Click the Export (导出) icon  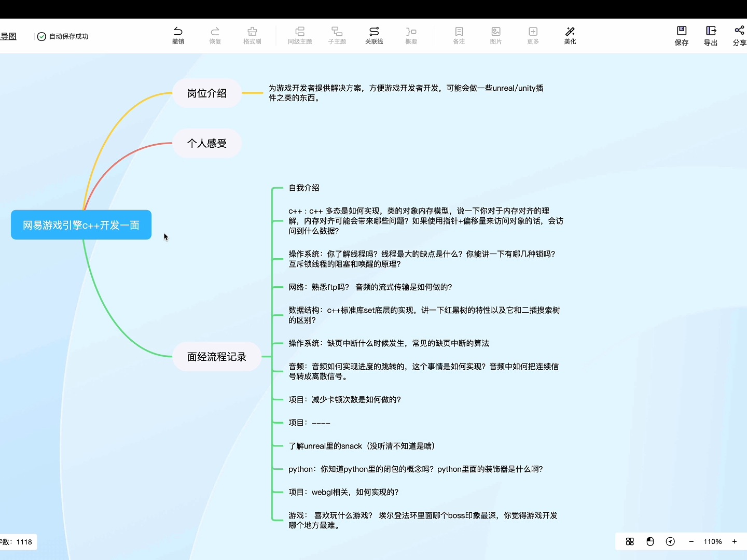[x=711, y=36]
